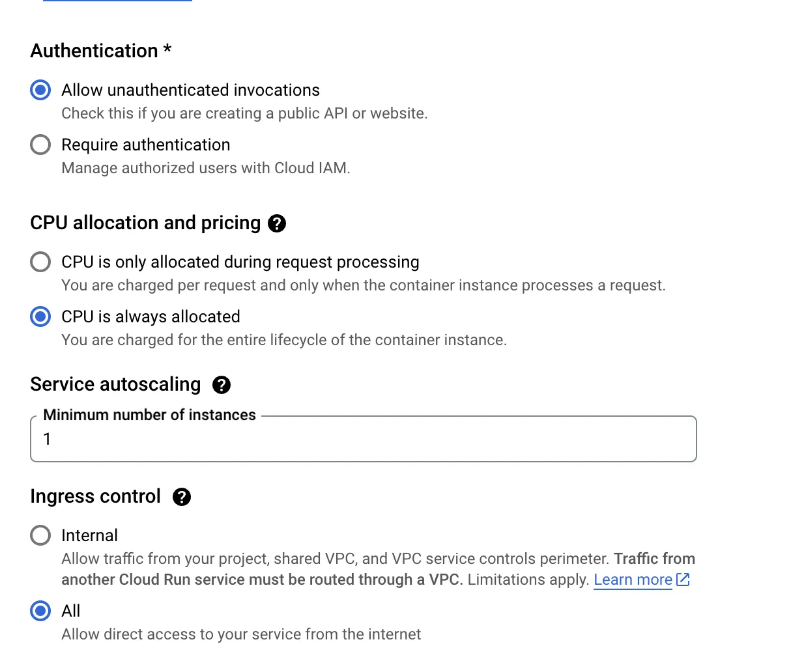Select CPU only allocated during request processing
The height and width of the screenshot is (672, 804).
40,262
